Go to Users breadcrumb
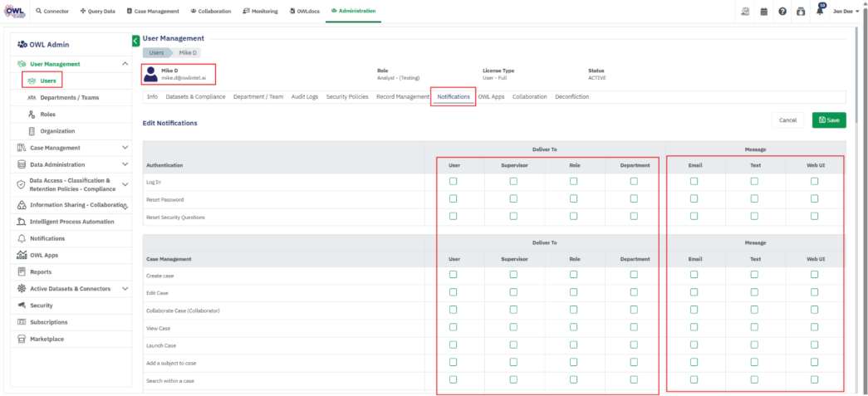The image size is (868, 396). click(158, 52)
